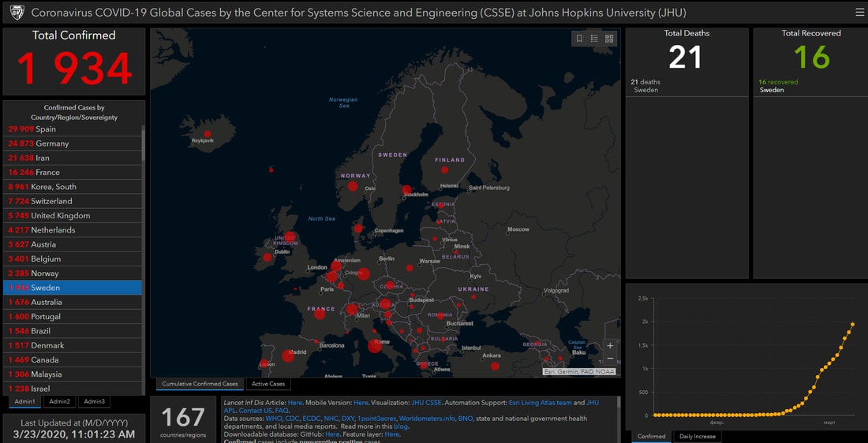
Task: Select the Admin2 tab
Action: (x=59, y=401)
